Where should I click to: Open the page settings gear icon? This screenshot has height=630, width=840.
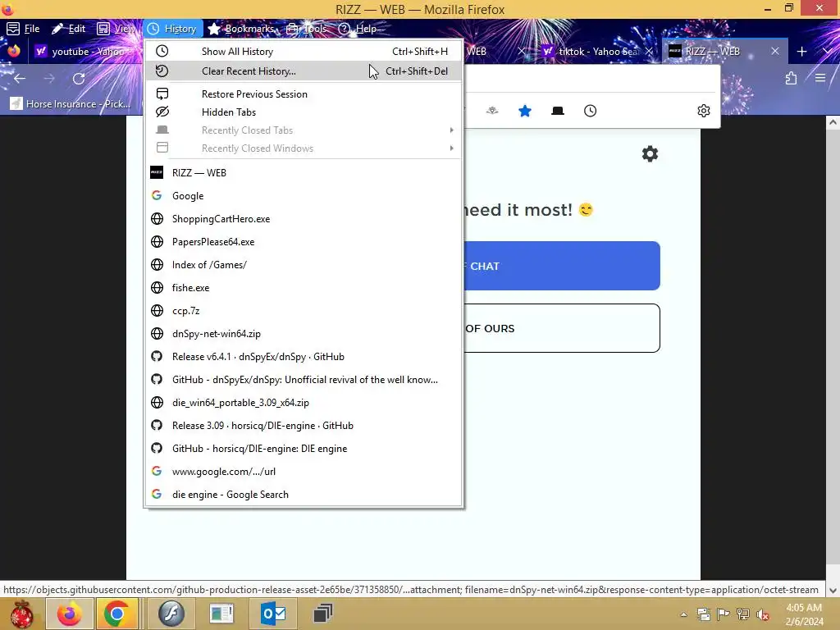650,154
